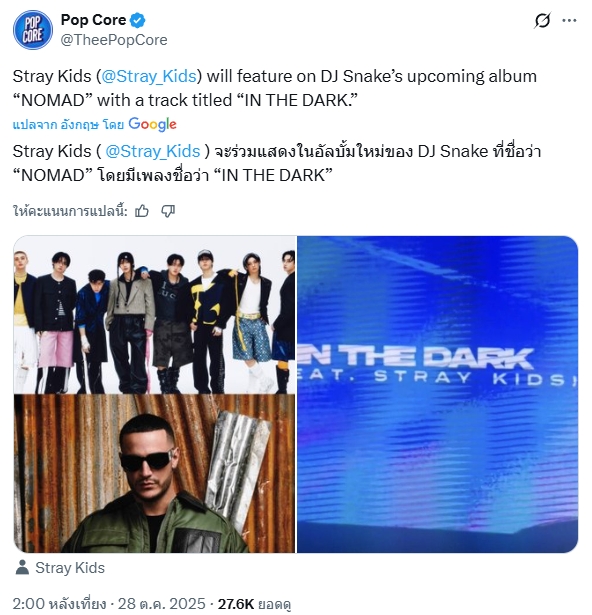592x615 pixels.
Task: Open the Stray Kids group photo
Action: pos(155,315)
